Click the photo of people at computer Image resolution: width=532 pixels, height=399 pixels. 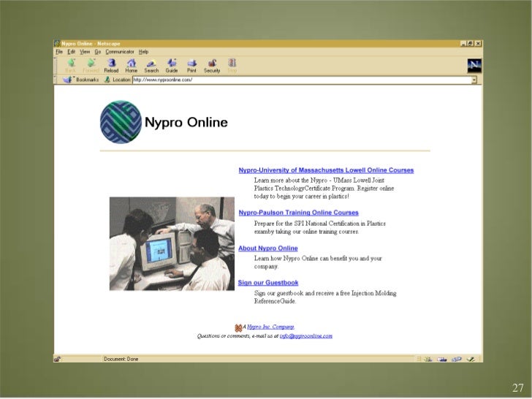tap(172, 244)
